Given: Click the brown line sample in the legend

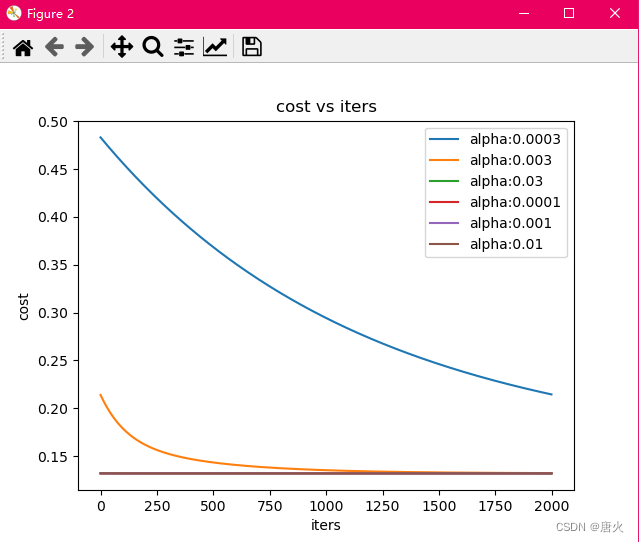Looking at the screenshot, I should click(444, 245).
